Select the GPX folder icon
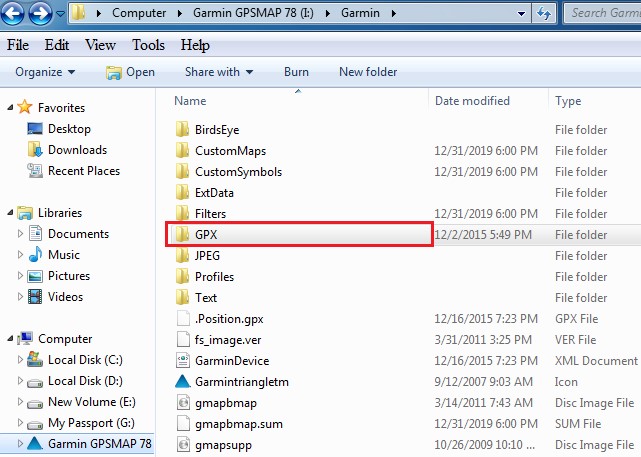This screenshot has width=641, height=457. click(x=182, y=234)
